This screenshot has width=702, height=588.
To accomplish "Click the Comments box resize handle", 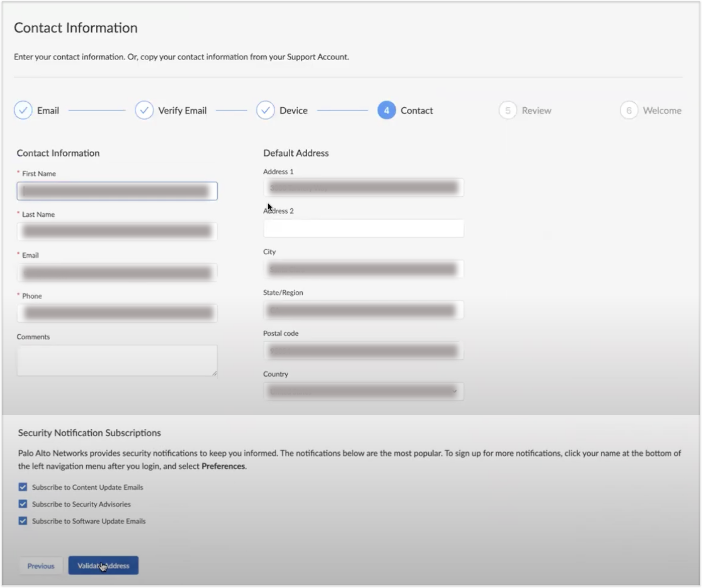I will (x=215, y=373).
